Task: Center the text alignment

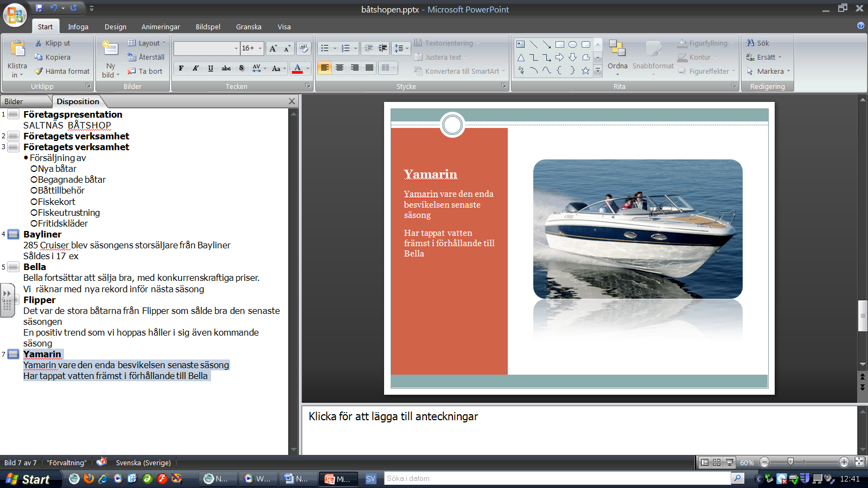Action: pyautogui.click(x=340, y=68)
